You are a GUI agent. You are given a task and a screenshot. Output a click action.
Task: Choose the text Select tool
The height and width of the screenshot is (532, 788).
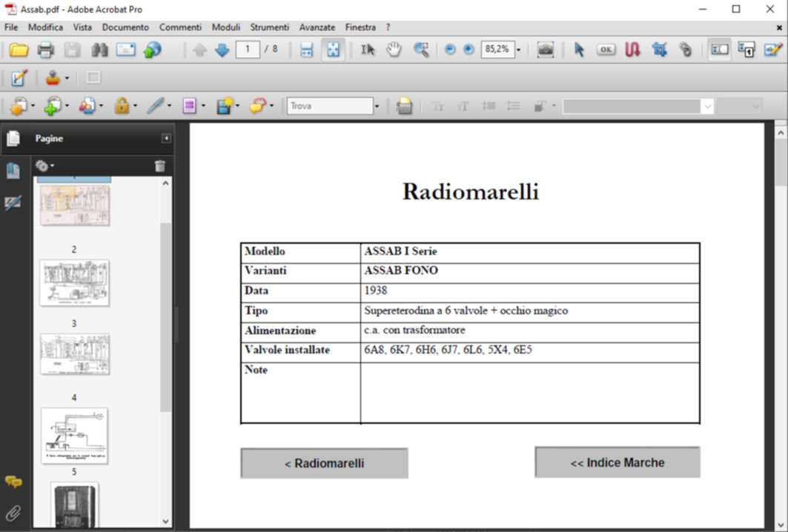[368, 50]
